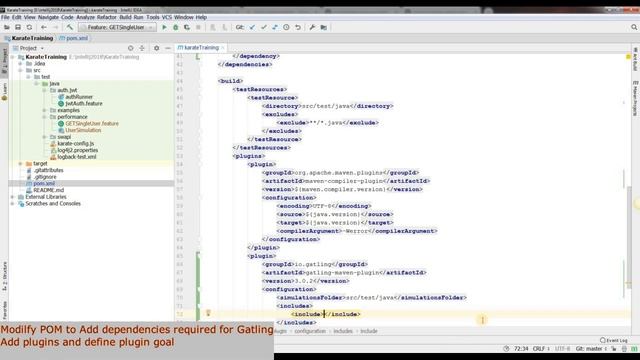Click the Search Everywhere magnifier icon
Screen dimensions: 640x360
[x=634, y=27]
